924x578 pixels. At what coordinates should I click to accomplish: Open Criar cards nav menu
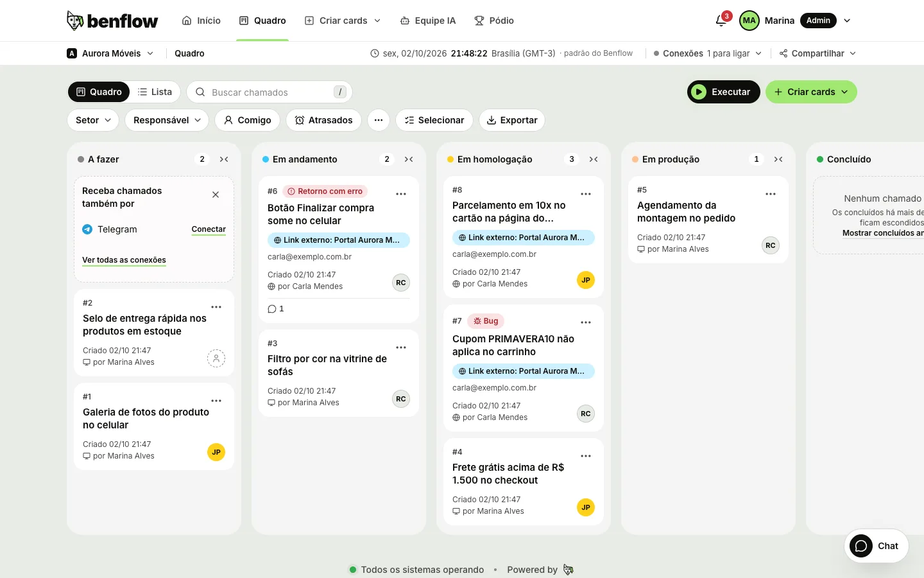[x=343, y=21]
